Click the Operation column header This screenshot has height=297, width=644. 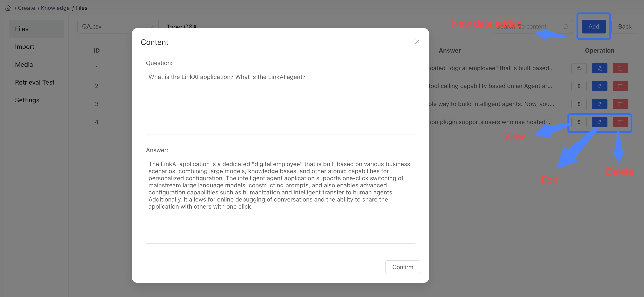pos(600,50)
